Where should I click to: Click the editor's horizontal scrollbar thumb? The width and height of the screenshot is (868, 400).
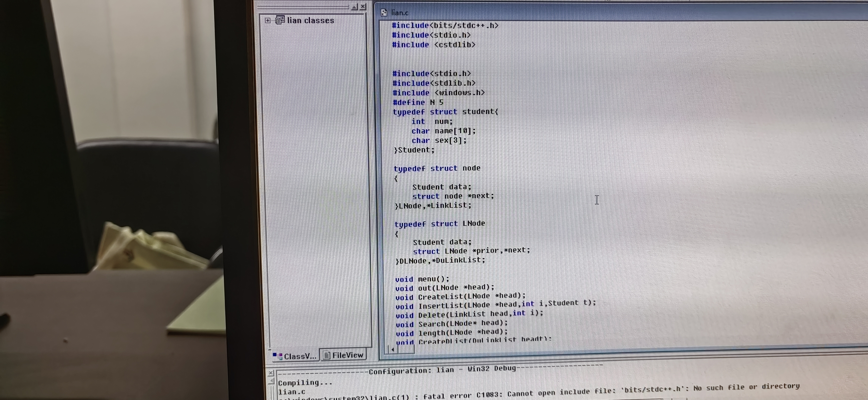pyautogui.click(x=406, y=349)
